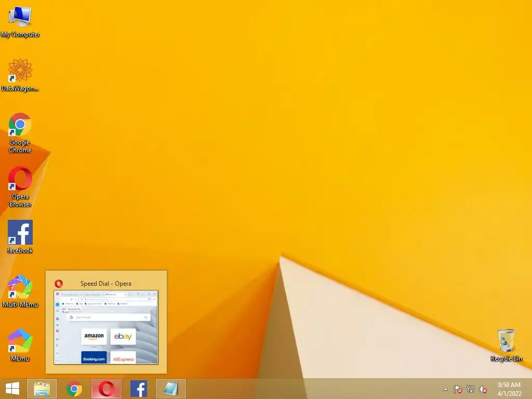Open File Explorer from the taskbar

[x=42, y=389]
